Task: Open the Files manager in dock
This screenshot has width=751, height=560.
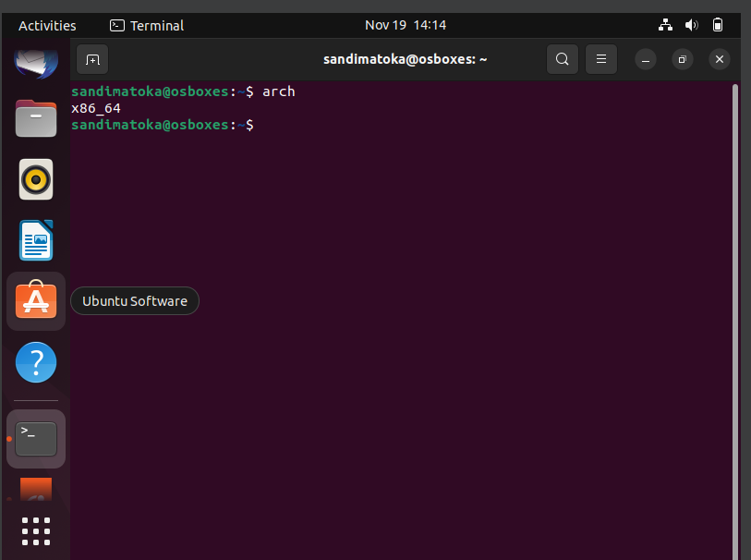Action: [36, 118]
